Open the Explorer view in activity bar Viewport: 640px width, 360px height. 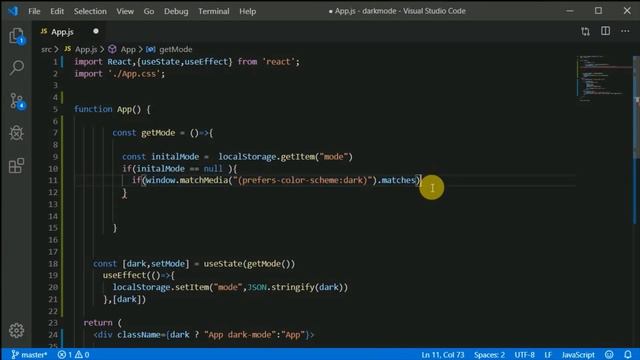(x=16, y=36)
